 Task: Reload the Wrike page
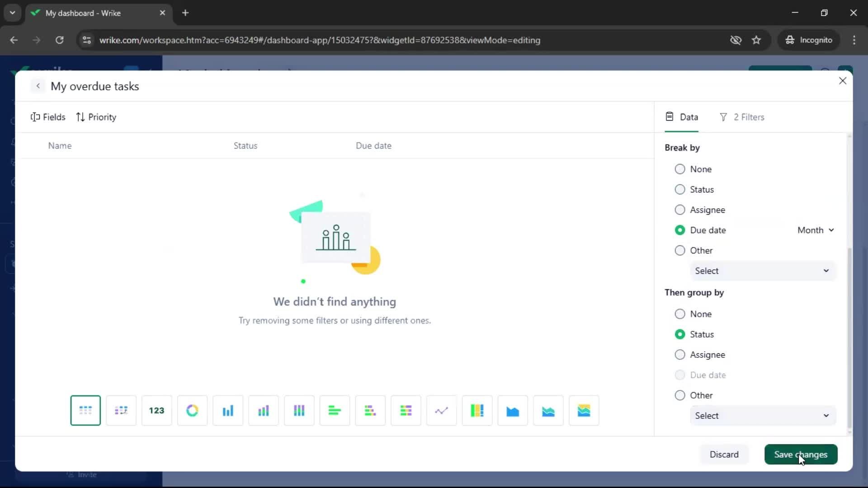[59, 40]
